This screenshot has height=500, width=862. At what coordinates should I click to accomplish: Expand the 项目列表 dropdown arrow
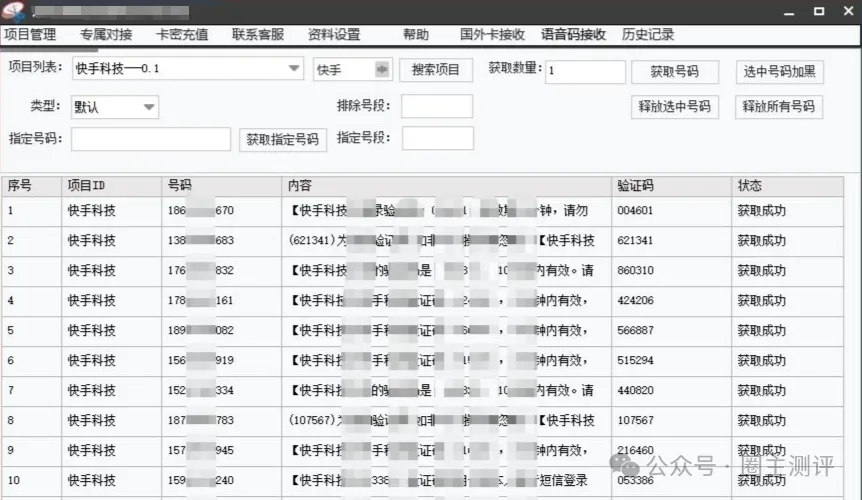[294, 69]
